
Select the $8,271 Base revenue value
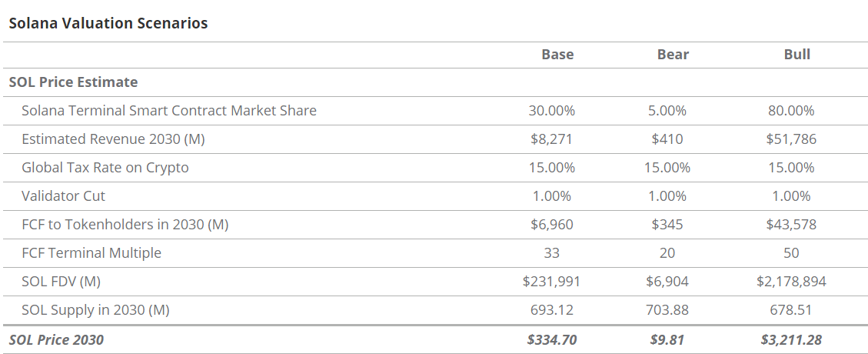click(x=551, y=139)
